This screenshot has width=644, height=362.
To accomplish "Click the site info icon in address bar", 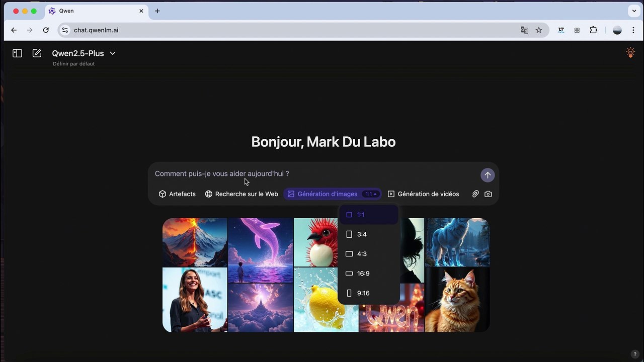I will click(x=64, y=30).
